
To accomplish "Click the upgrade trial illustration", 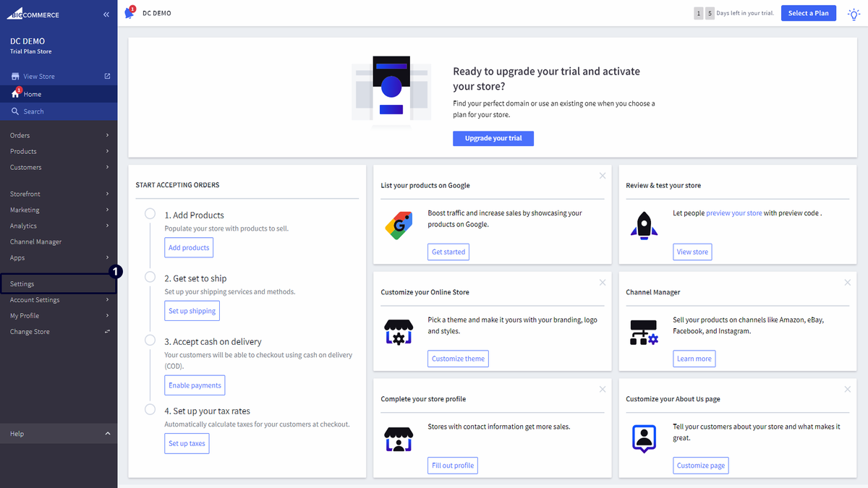I will (x=391, y=91).
